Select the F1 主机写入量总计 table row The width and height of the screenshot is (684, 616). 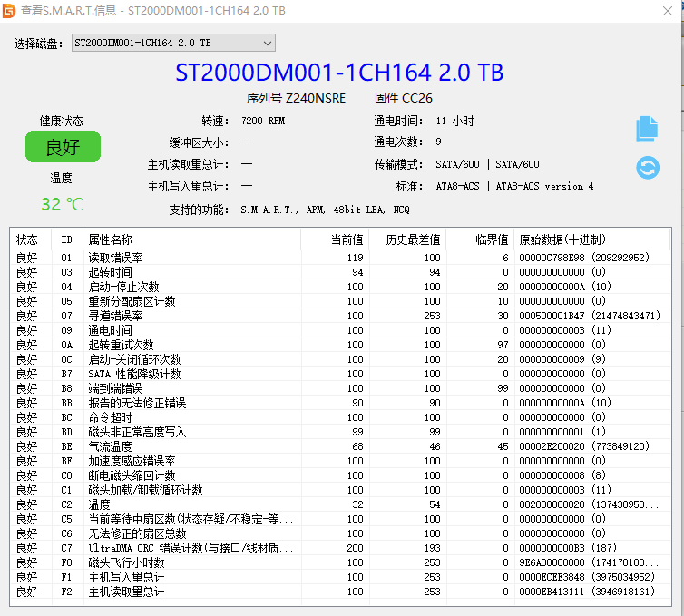(340, 577)
